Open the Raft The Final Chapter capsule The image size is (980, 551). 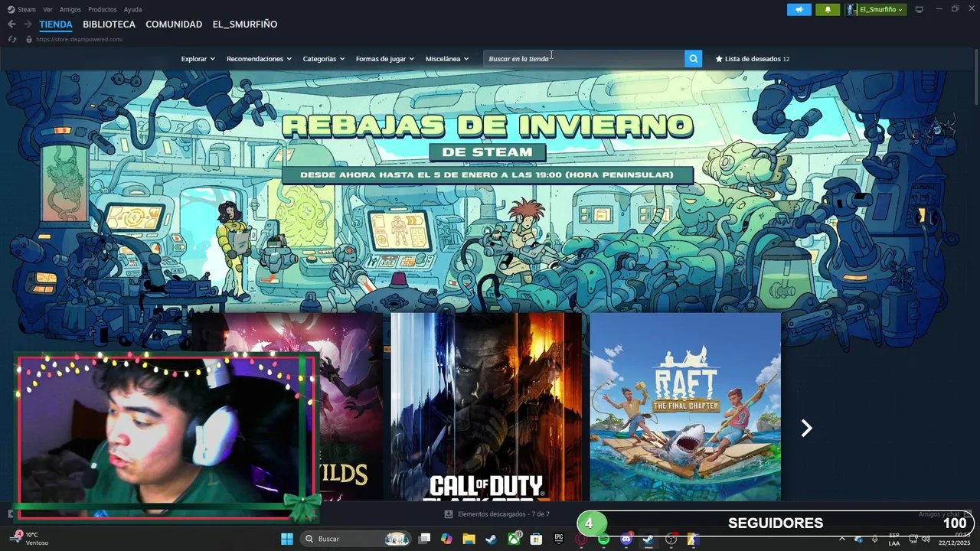pos(685,406)
